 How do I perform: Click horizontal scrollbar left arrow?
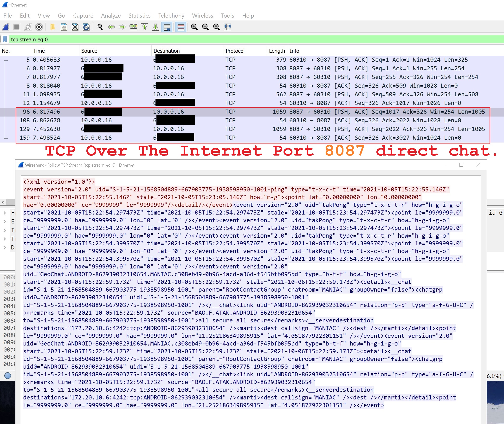pos(3,202)
